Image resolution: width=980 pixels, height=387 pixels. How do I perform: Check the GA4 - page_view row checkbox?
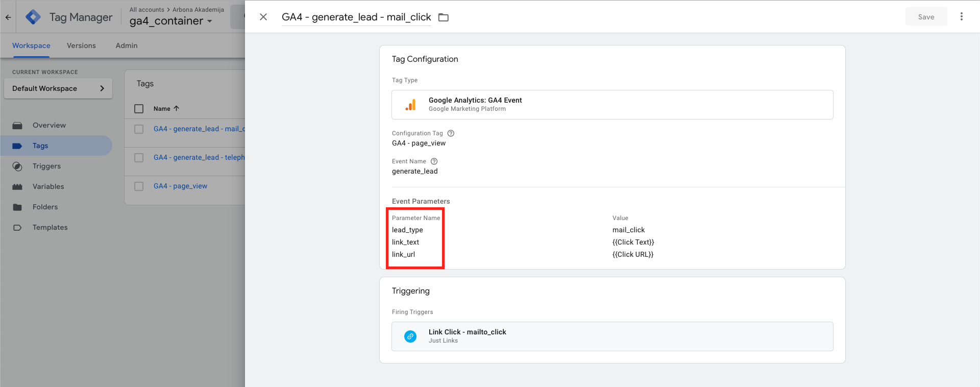point(139,186)
